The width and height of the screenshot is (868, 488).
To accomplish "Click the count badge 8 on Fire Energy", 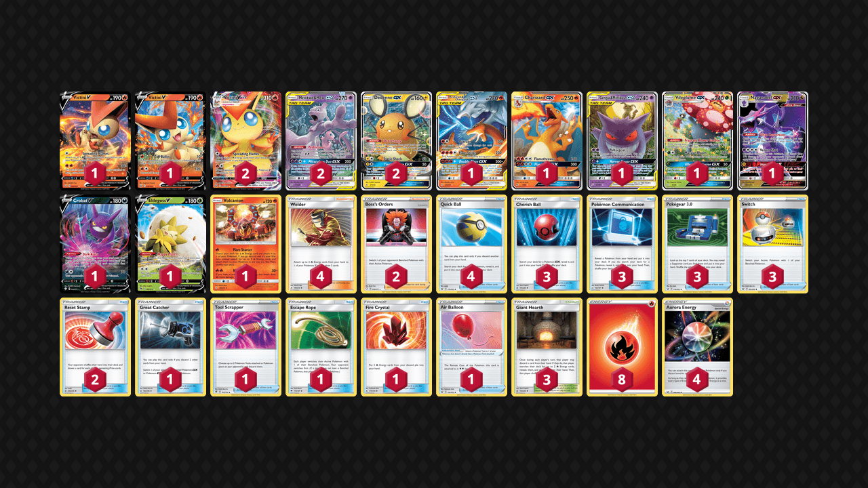I will click(x=622, y=380).
